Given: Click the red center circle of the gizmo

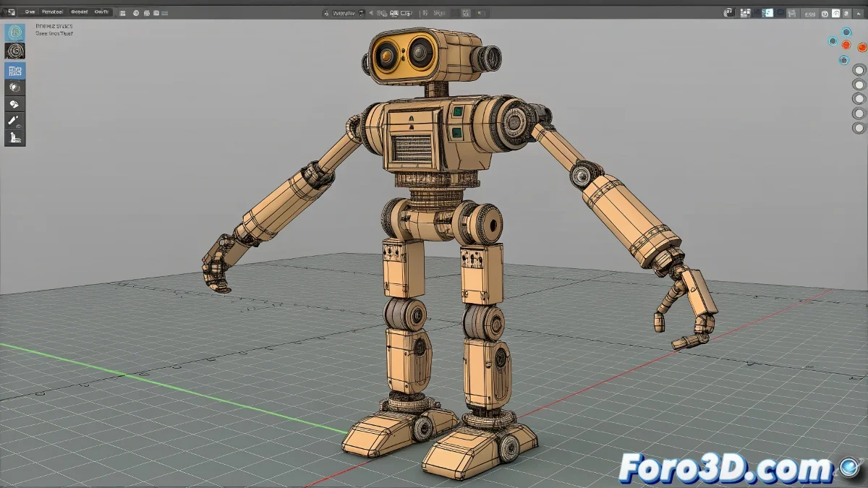Looking at the screenshot, I should pyautogui.click(x=846, y=45).
